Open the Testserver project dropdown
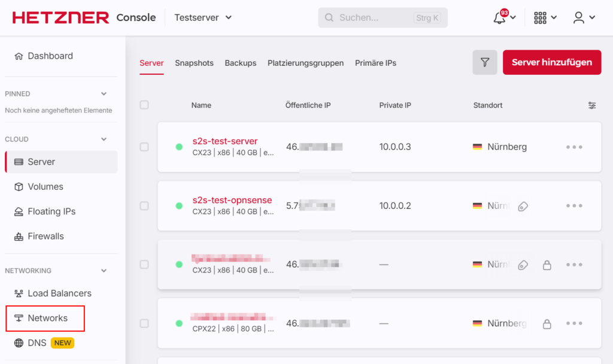Viewport: 613px width, 364px height. (x=203, y=17)
